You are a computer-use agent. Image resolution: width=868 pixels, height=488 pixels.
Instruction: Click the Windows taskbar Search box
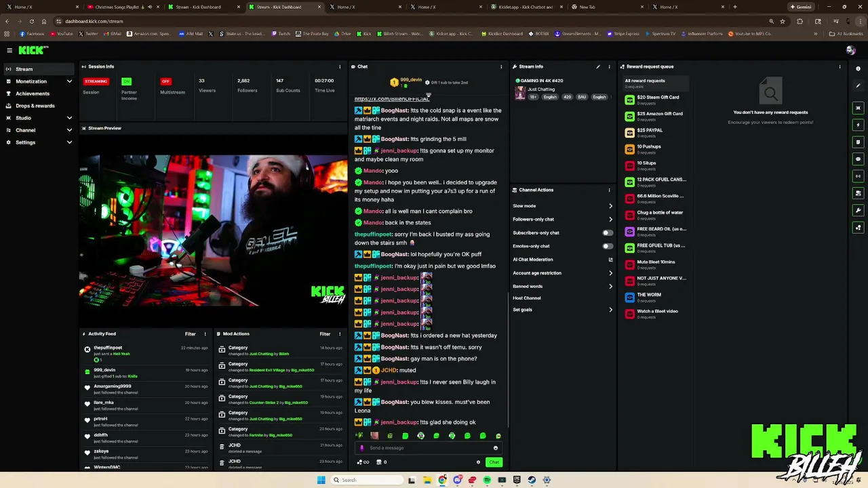point(366,480)
